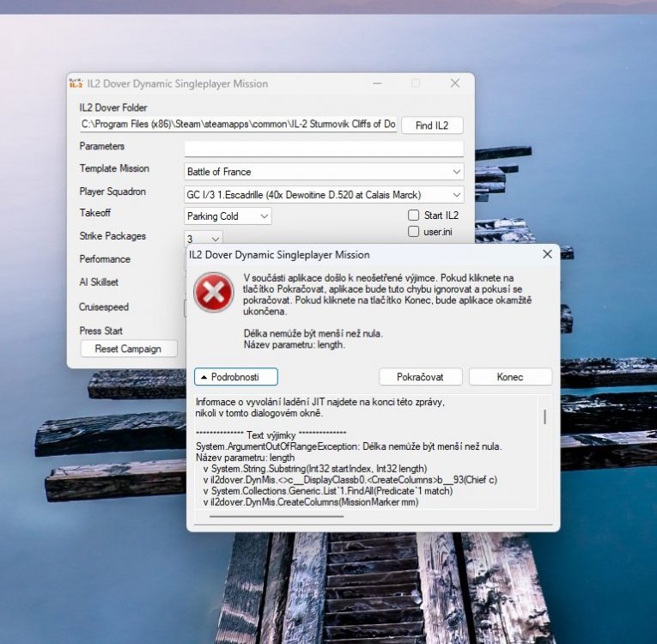Click the System.ArgumentOutOfRangeException line
The height and width of the screenshot is (644, 657).
[349, 447]
